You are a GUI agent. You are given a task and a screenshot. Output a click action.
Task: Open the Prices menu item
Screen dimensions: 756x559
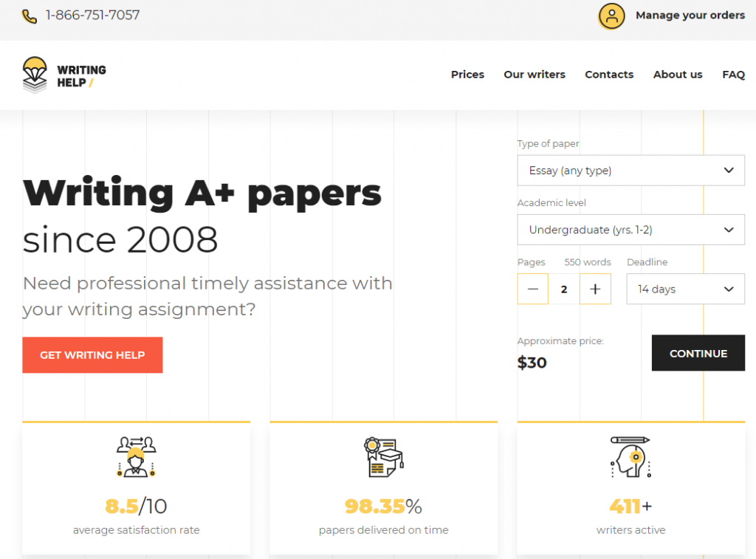point(467,75)
